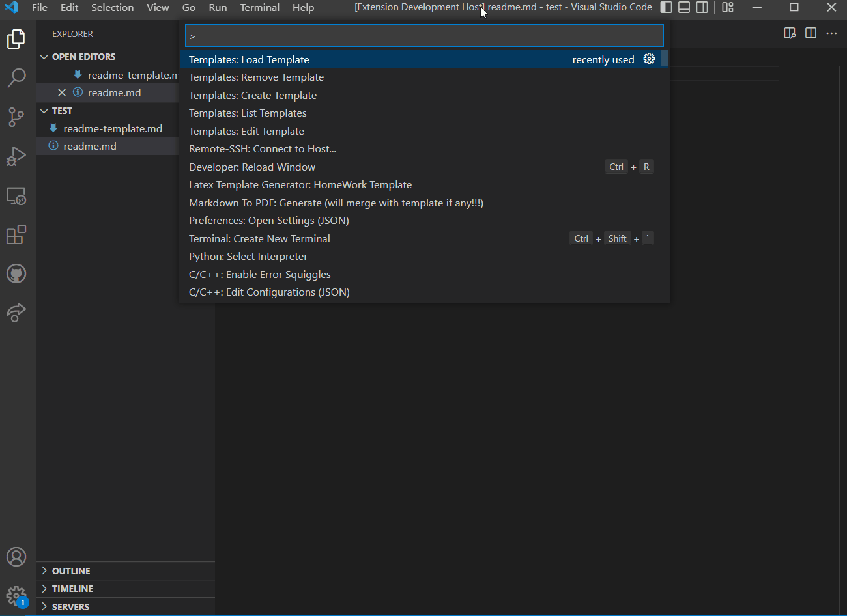Image resolution: width=847 pixels, height=616 pixels.
Task: Open the View menu
Action: point(158,7)
